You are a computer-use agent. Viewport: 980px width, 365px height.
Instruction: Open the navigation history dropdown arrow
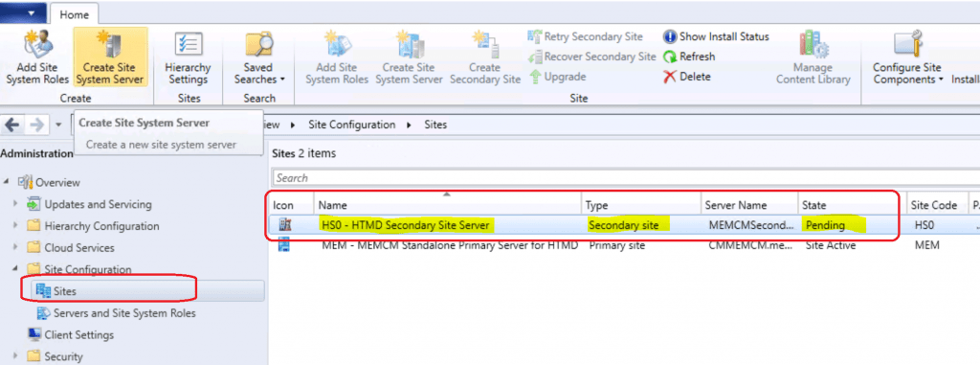tap(58, 125)
